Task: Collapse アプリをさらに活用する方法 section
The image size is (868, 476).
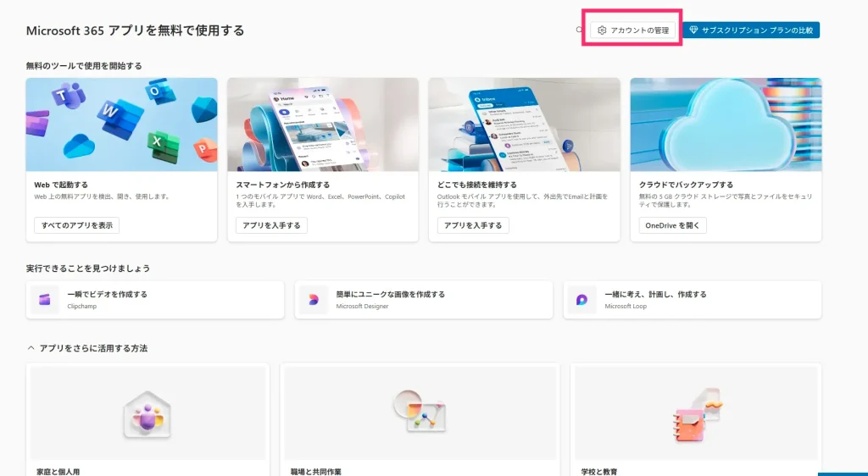Action: coord(31,348)
